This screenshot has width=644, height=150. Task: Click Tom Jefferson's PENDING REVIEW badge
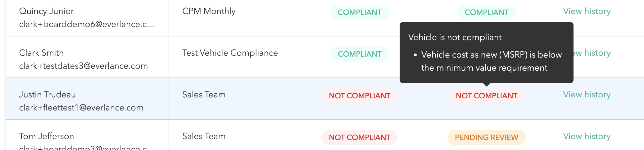(486, 138)
